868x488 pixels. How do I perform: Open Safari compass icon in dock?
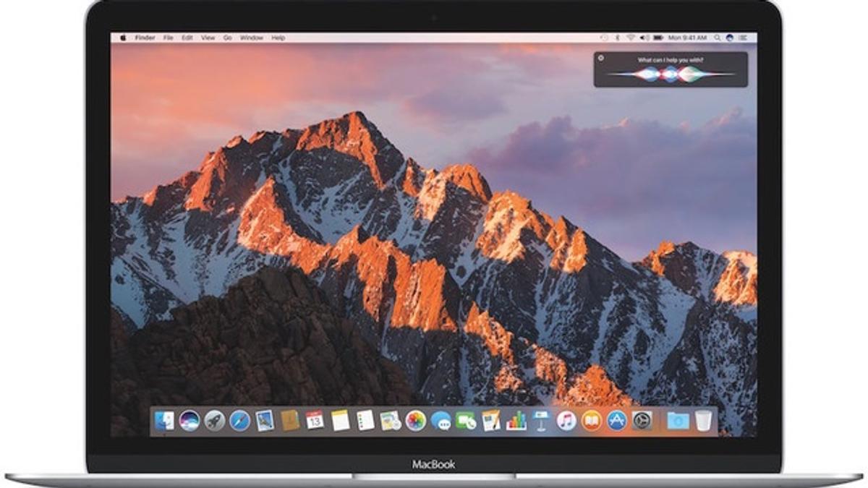[x=239, y=420]
